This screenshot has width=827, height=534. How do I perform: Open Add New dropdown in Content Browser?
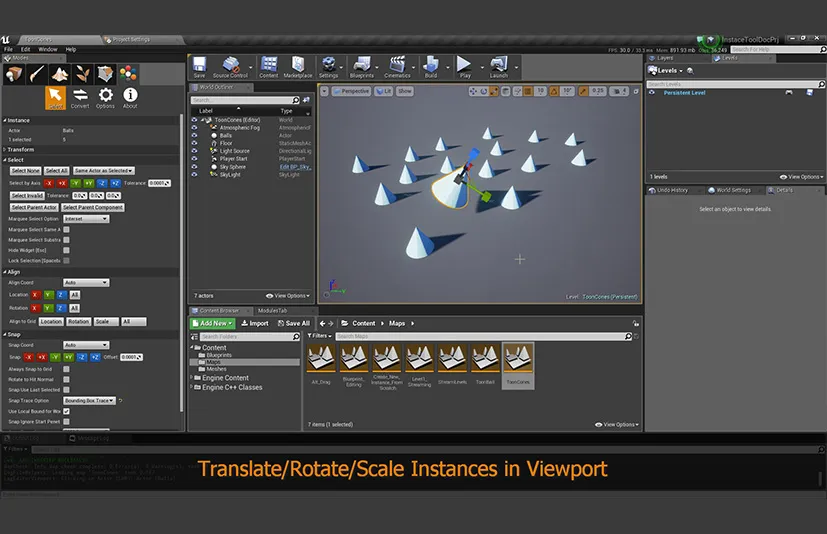[x=213, y=323]
